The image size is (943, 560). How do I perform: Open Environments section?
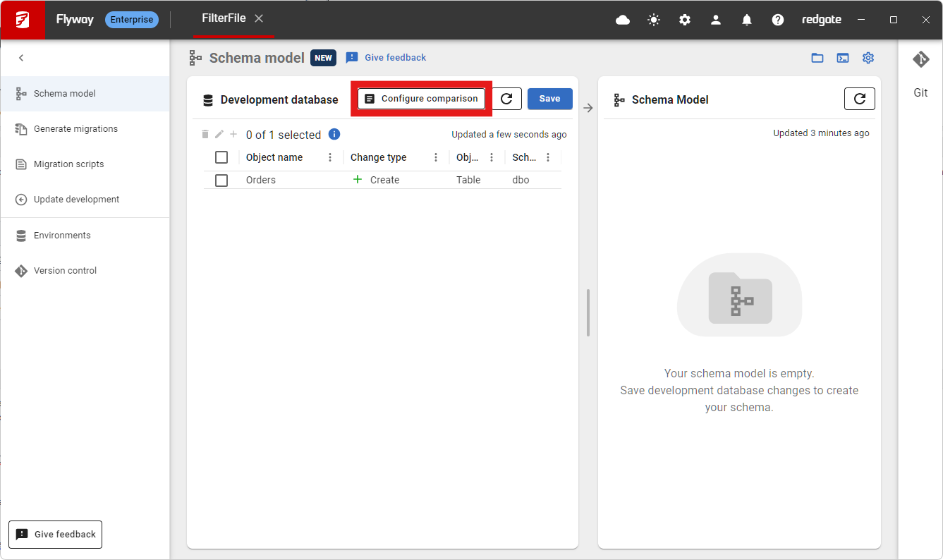click(85, 236)
